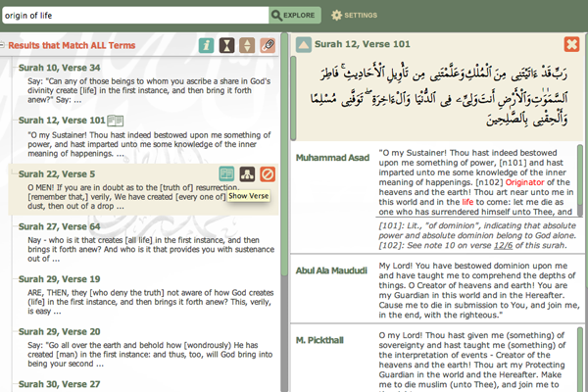This screenshot has height=392, width=588.
Task: Click the Pickthall translation scrollbar
Action: pyautogui.click(x=580, y=360)
